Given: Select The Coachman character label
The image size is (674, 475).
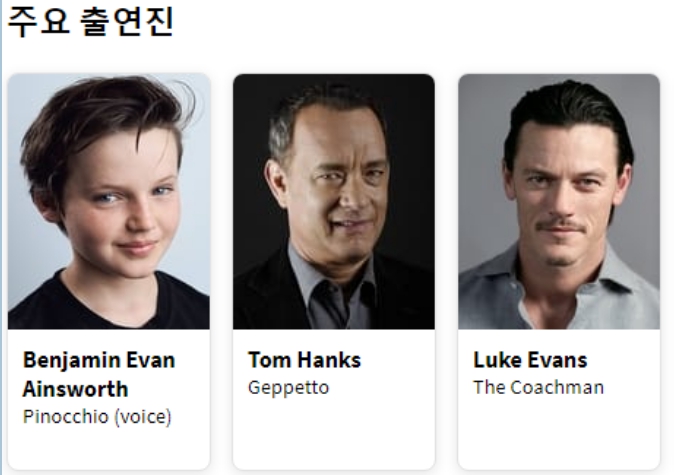Looking at the screenshot, I should [538, 387].
